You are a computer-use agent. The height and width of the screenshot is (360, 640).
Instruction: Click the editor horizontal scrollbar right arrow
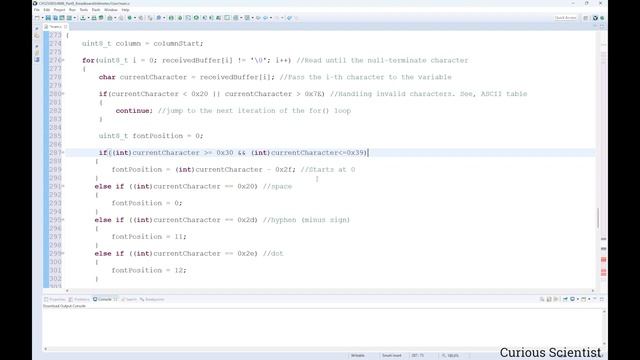[593, 291]
